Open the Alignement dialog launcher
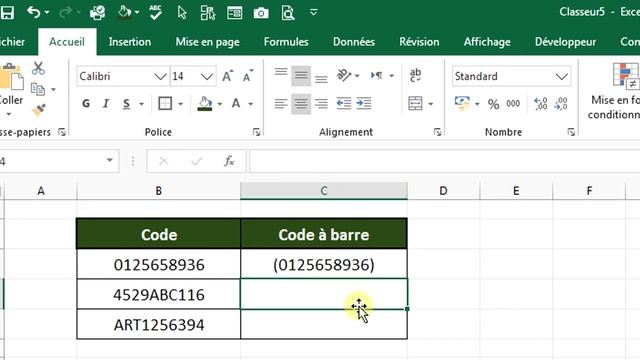 [438, 132]
